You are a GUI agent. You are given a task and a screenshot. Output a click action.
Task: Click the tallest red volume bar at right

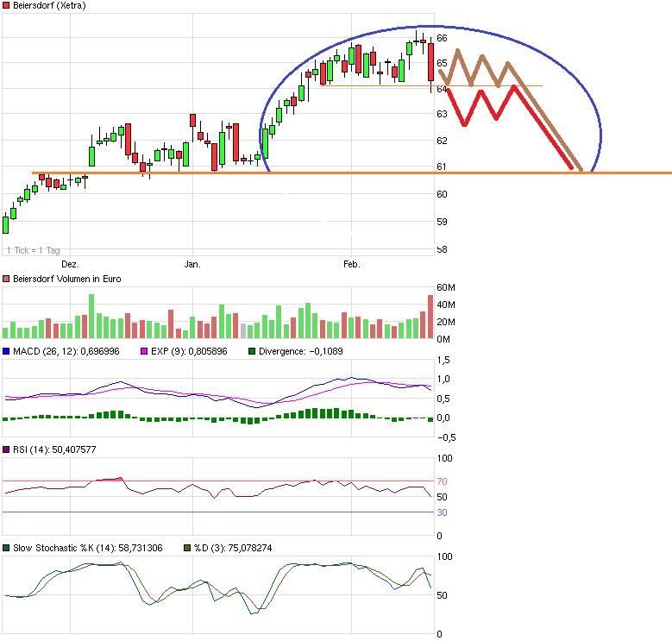click(430, 317)
